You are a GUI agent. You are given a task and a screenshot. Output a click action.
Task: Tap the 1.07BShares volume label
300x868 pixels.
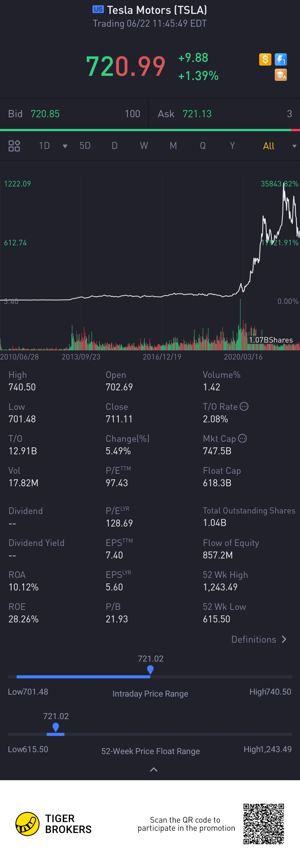271,340
